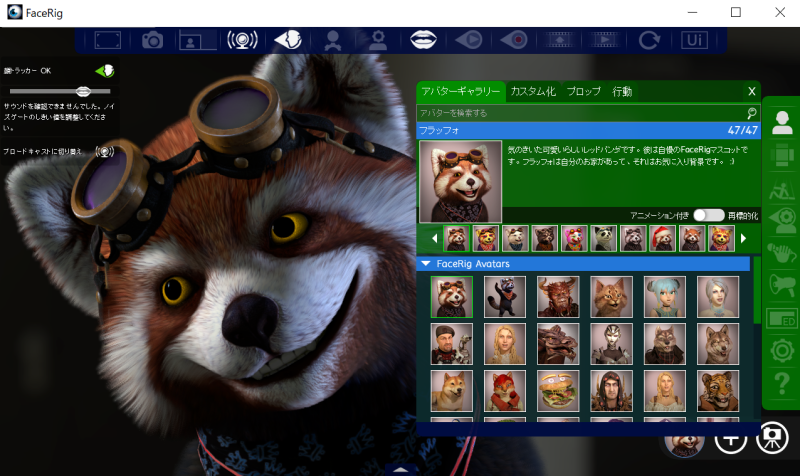Screen dimensions: 800x476
Task: Take a screenshot with the camera icon
Action: [x=152, y=40]
